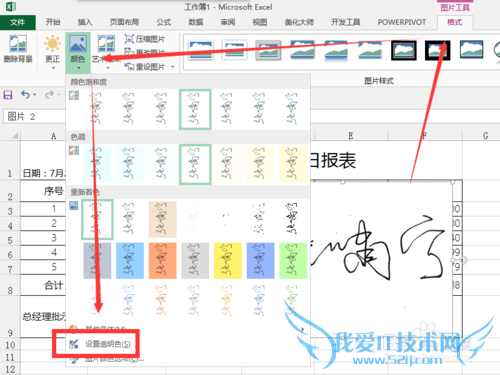
Task: Apply the light green recolor variant in bottom row
Action: (293, 300)
